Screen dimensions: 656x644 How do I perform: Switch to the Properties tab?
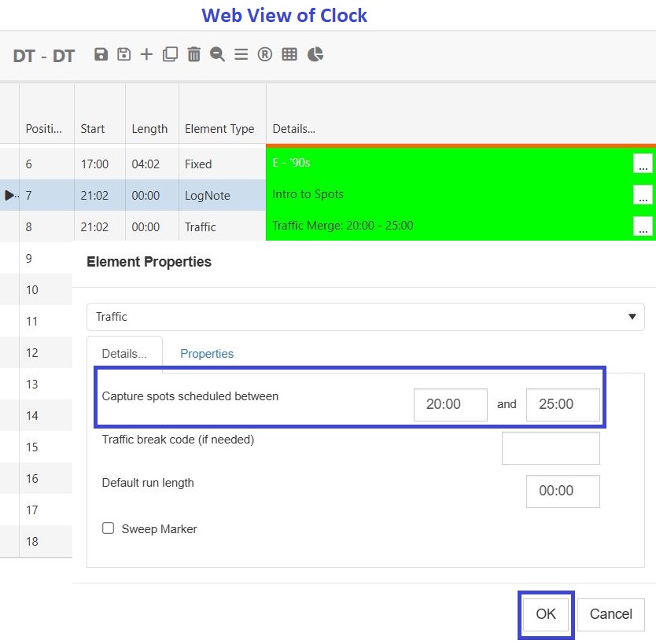click(x=207, y=354)
